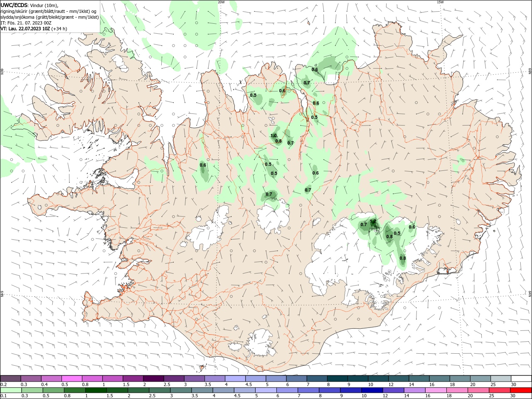Click the 'rigning/skúrir' legend description line
This screenshot has height=399, width=532.
pyautogui.click(x=48, y=11)
